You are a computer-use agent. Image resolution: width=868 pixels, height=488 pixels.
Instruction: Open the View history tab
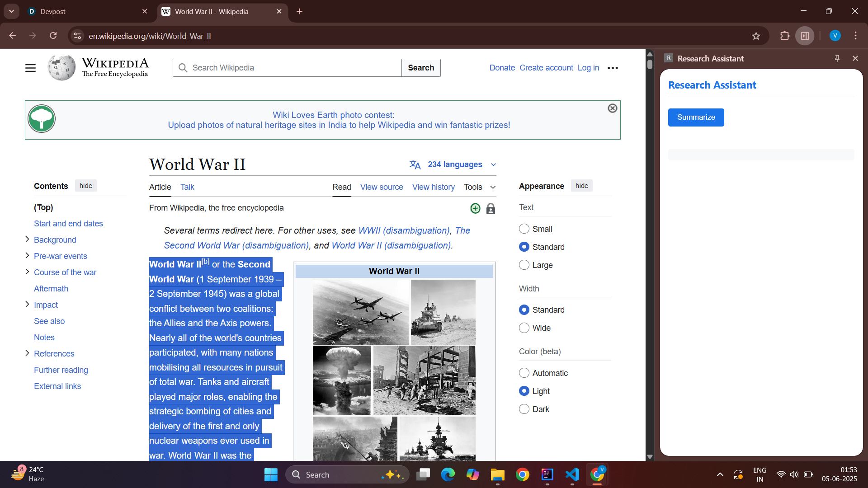pos(433,187)
